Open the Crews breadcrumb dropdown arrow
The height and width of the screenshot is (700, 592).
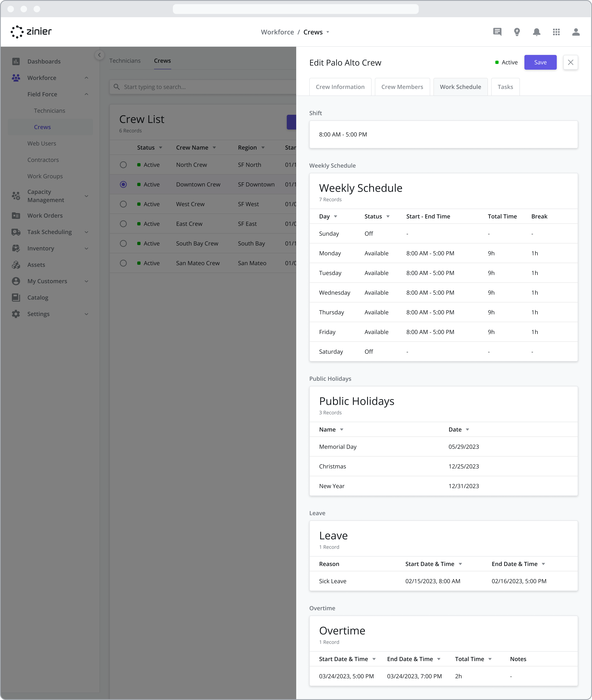328,32
